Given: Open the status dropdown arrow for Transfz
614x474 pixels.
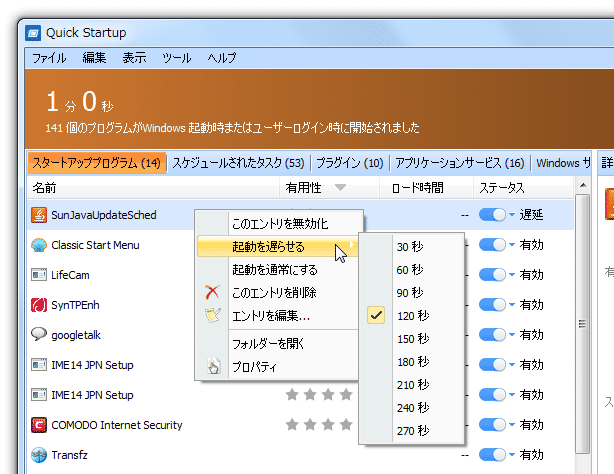Looking at the screenshot, I should (512, 454).
